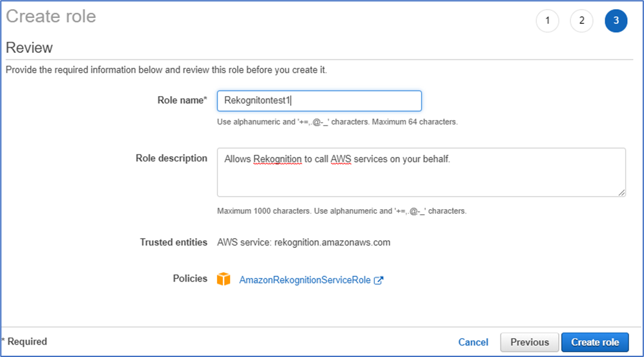Viewport: 644px width, 357px height.
Task: Click the Review section heading
Action: 29,48
